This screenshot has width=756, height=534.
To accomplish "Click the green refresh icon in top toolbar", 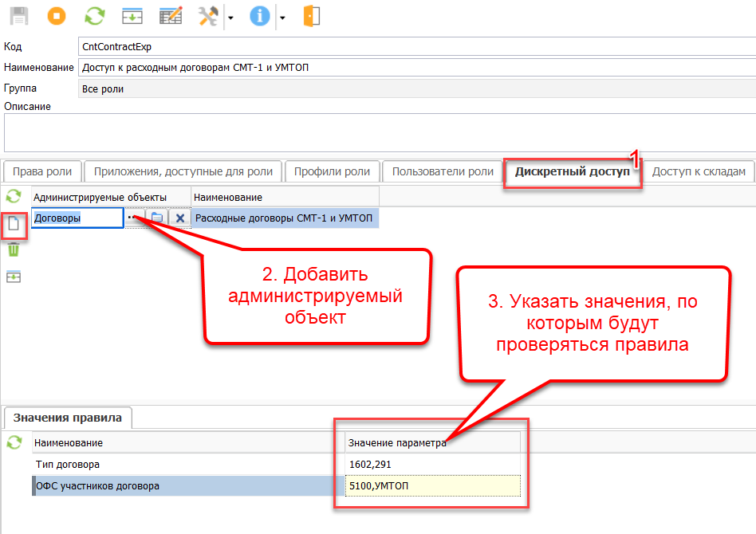I will coord(95,15).
